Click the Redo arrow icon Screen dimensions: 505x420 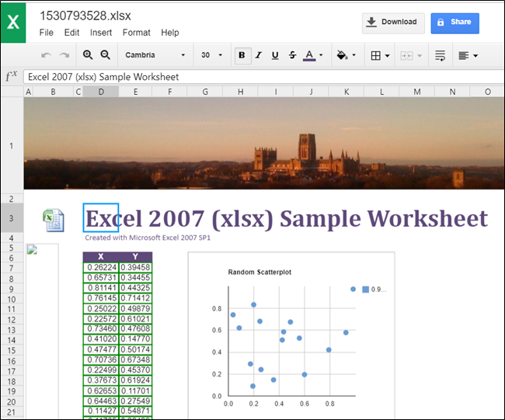[64, 55]
